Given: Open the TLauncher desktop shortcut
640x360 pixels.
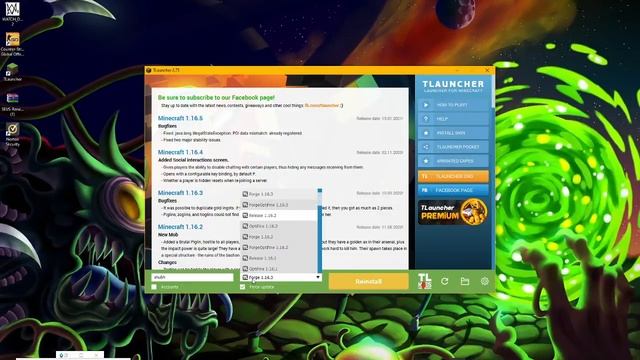Looking at the screenshot, I should click(x=12, y=72).
